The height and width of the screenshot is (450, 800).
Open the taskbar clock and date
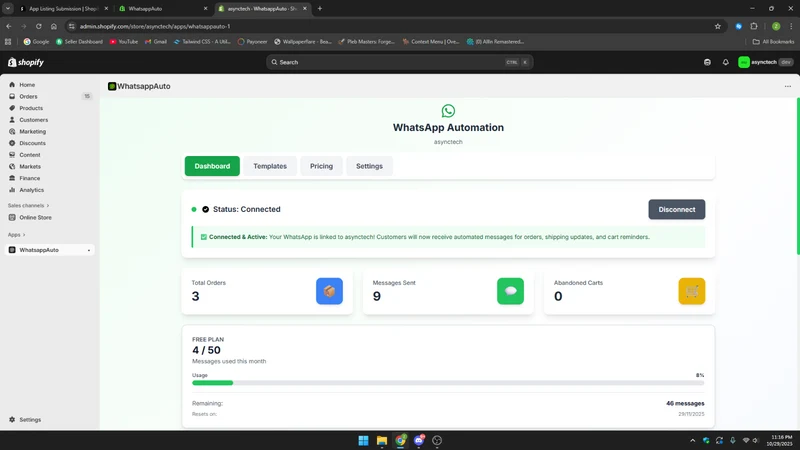coord(781,440)
